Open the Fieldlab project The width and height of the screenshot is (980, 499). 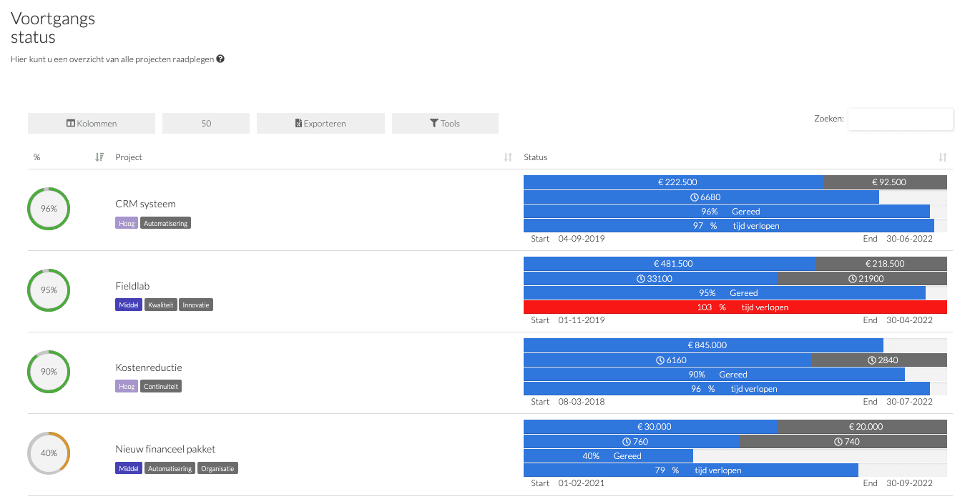point(132,286)
